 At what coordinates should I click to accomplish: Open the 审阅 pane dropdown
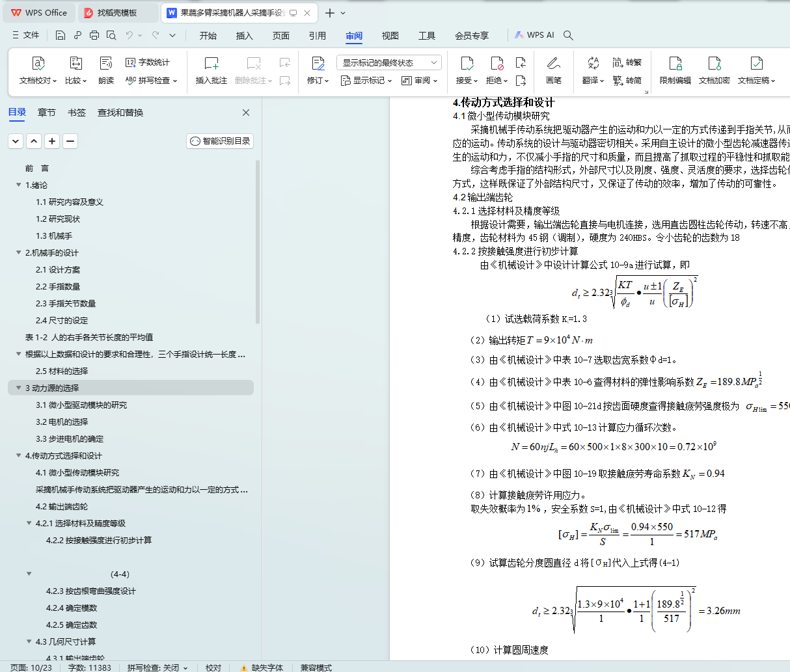(419, 81)
